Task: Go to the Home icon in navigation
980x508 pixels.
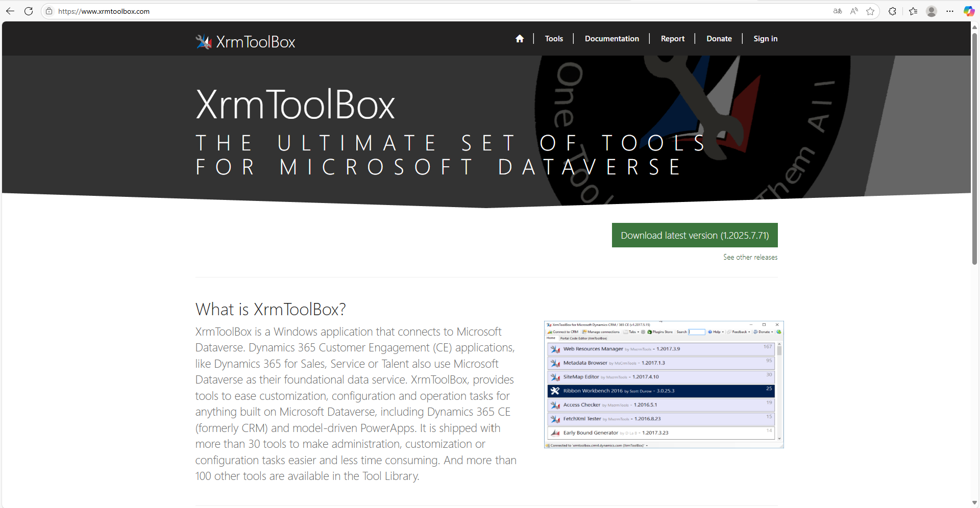Action: pos(520,39)
